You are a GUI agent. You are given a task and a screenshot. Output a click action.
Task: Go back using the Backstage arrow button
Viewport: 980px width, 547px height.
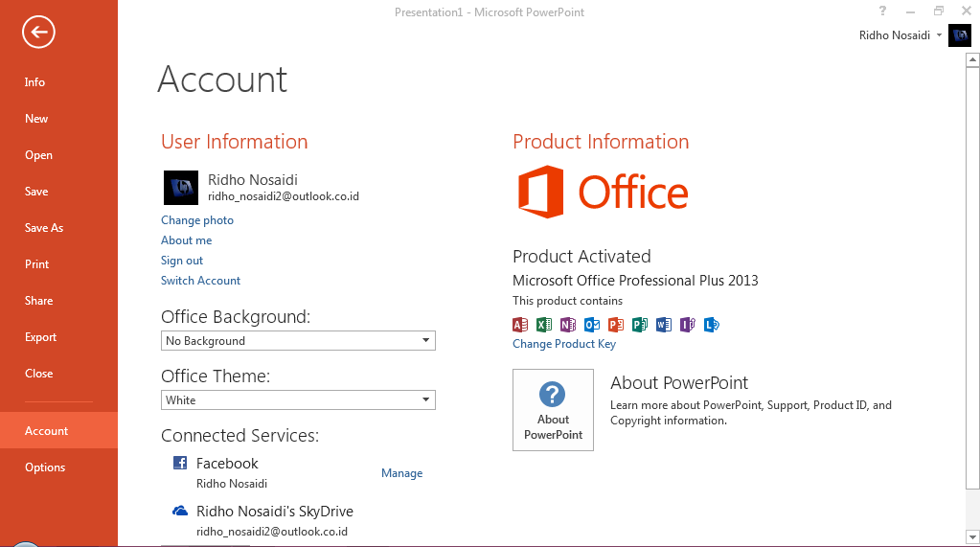(x=38, y=32)
